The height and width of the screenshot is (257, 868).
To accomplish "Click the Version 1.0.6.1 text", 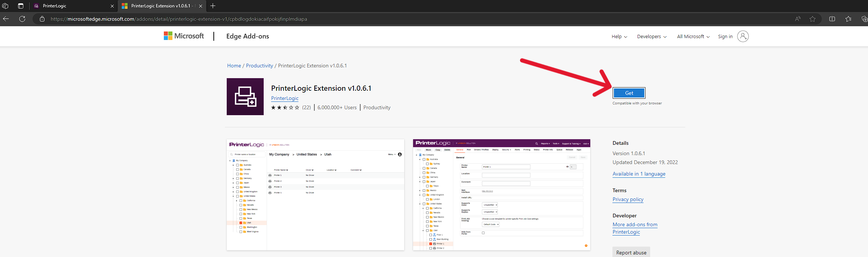I will [629, 153].
